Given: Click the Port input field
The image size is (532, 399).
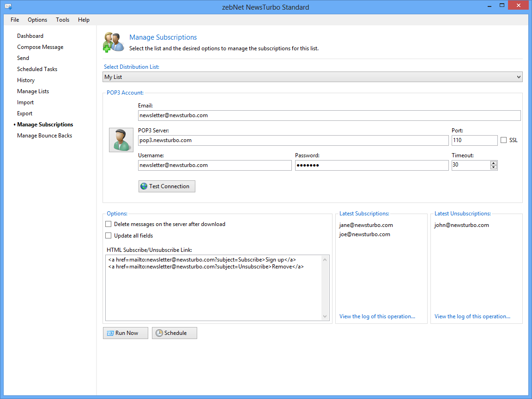Looking at the screenshot, I should coord(474,140).
